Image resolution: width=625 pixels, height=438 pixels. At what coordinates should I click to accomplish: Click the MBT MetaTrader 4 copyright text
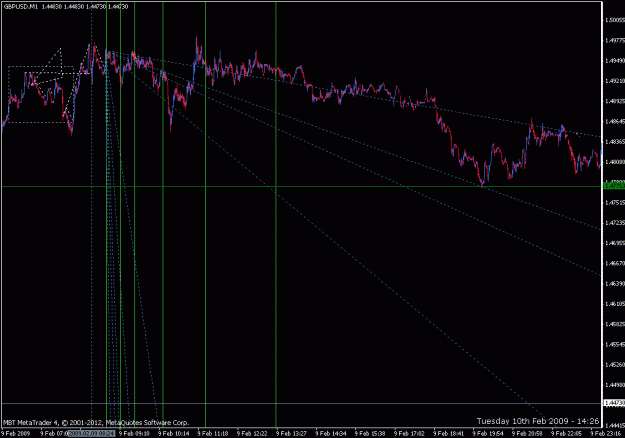tap(96, 422)
